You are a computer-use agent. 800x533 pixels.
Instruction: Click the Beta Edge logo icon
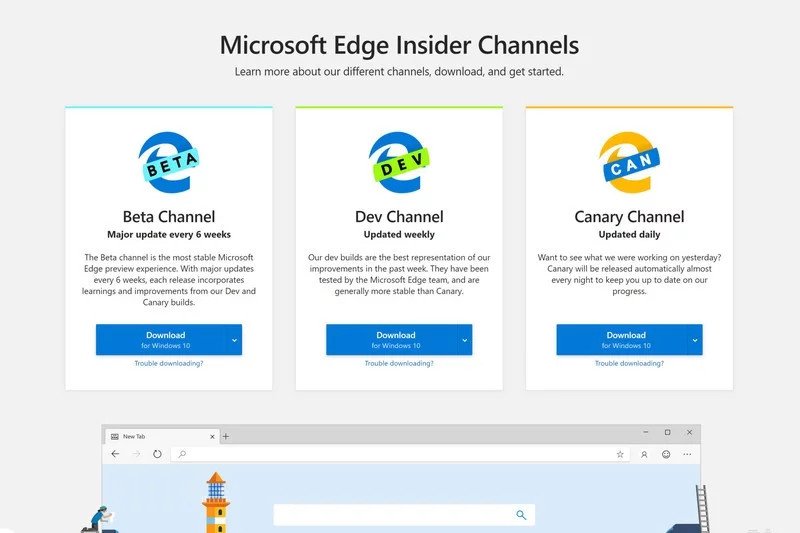click(x=169, y=162)
